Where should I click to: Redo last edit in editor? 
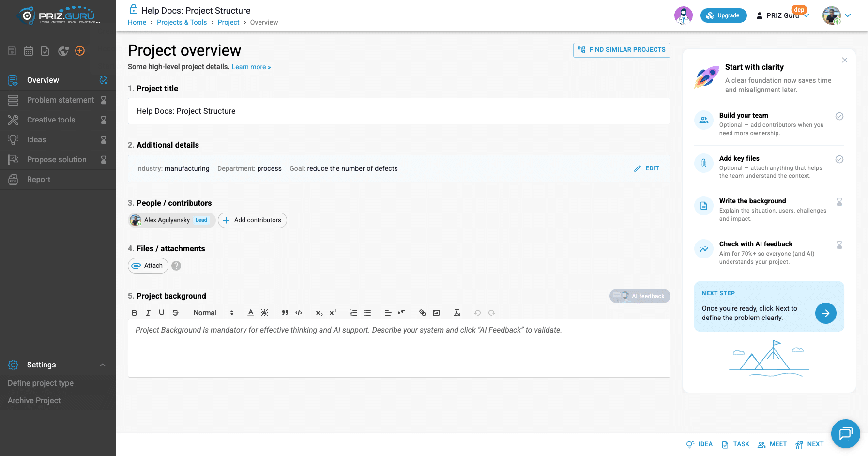[x=492, y=313]
